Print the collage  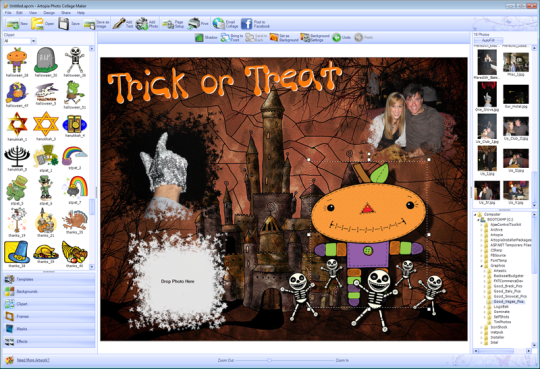198,24
